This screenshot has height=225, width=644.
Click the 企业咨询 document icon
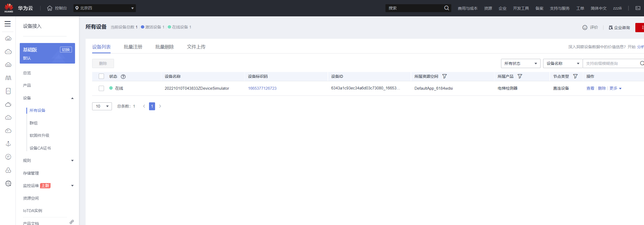611,27
